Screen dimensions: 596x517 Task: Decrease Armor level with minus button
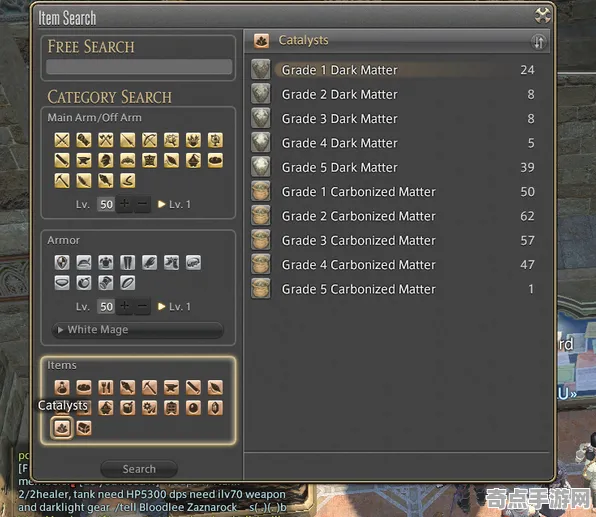[142, 306]
